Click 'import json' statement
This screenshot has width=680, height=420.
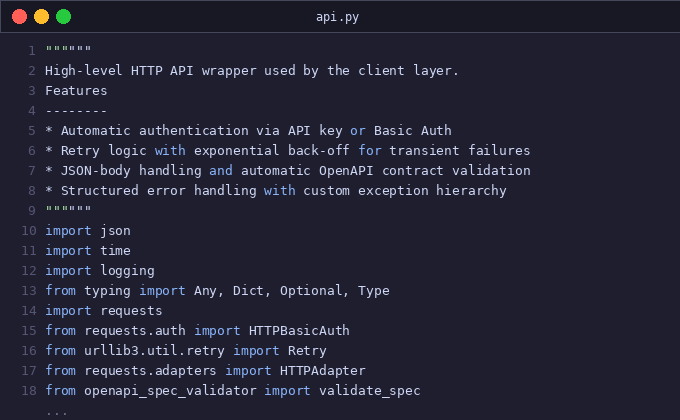(88, 231)
